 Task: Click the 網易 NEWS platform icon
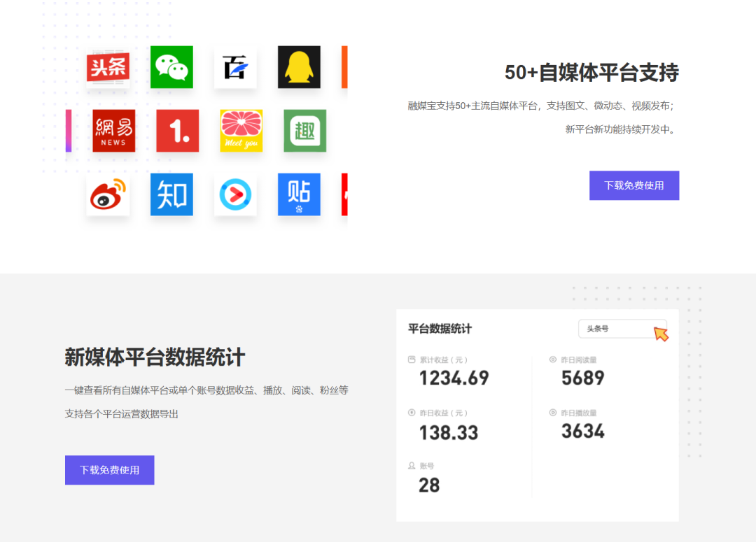[x=114, y=131]
